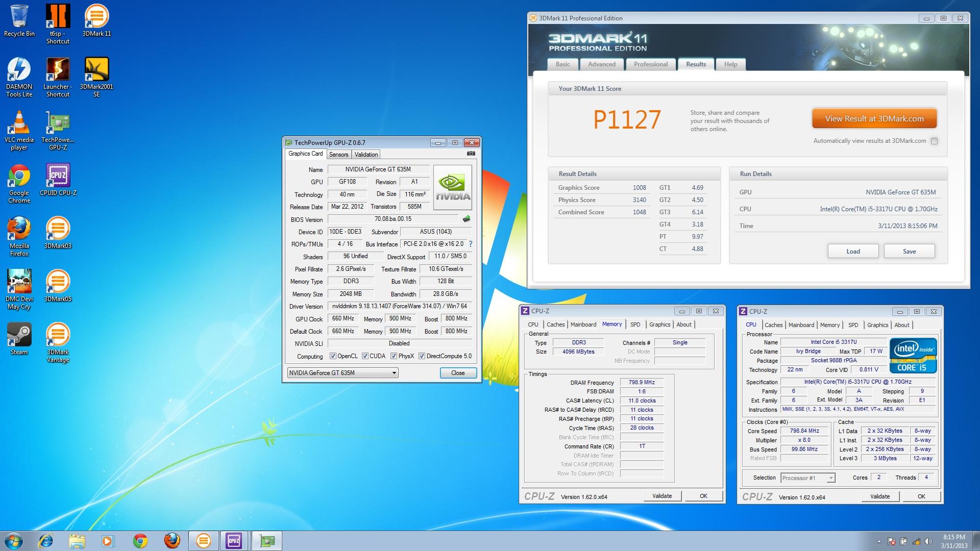Open the 3DMark03 desktop icon
The image size is (980, 551).
tap(58, 233)
